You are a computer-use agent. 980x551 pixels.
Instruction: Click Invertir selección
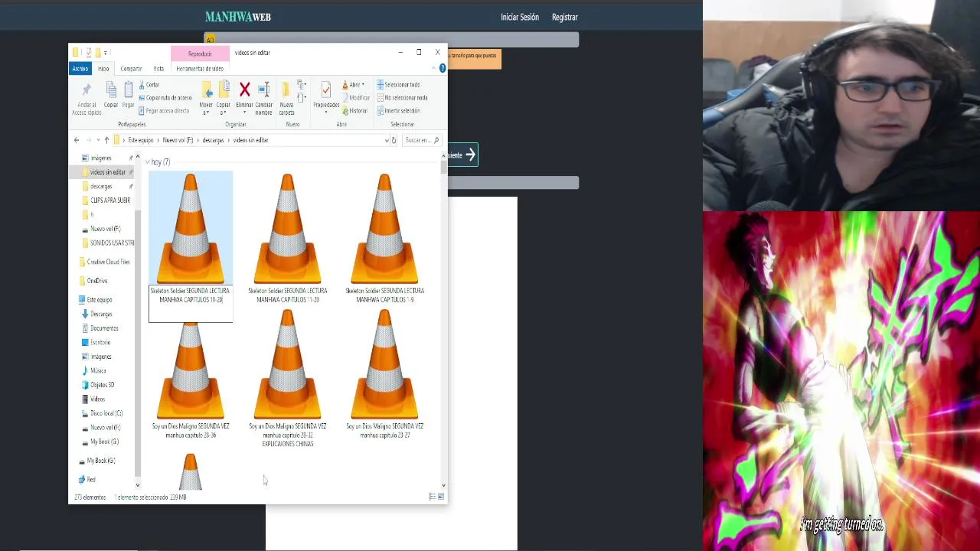(398, 111)
